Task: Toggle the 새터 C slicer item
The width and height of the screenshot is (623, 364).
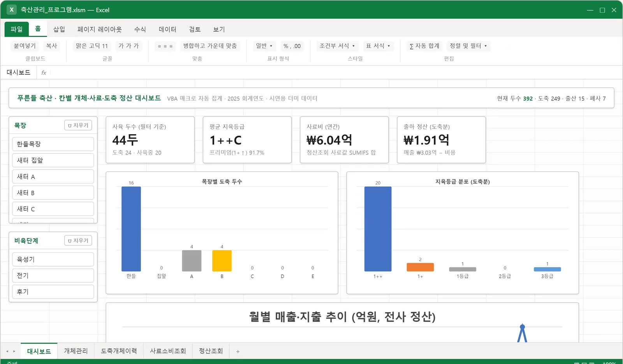Action: [x=53, y=209]
